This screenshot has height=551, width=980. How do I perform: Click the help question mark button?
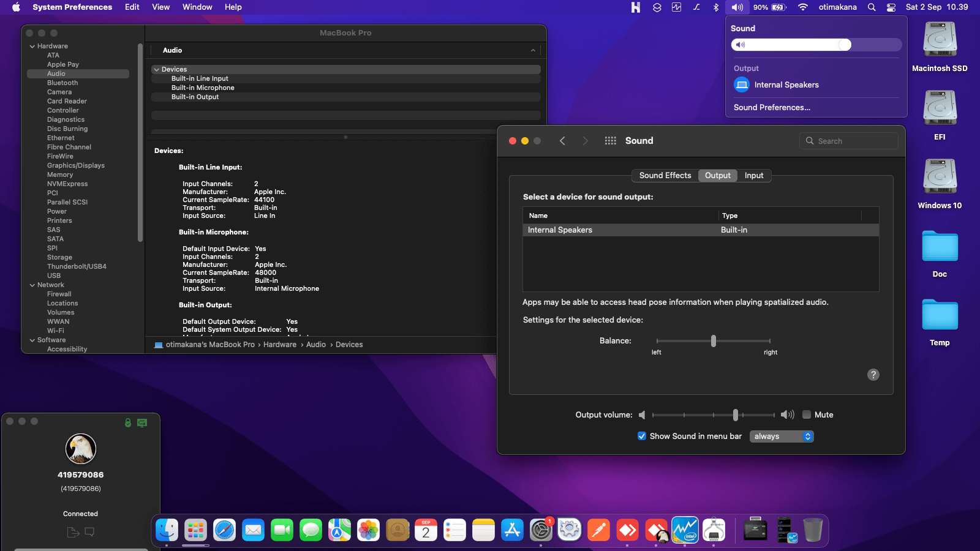[x=873, y=375]
